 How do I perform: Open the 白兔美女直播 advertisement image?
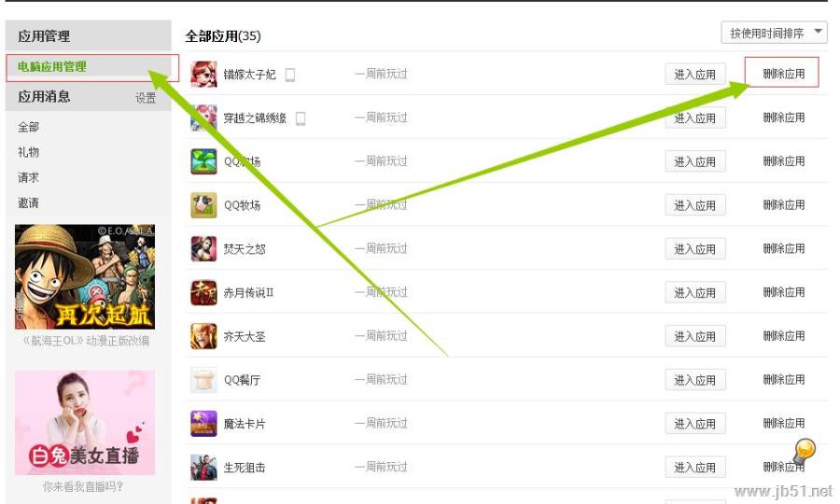coord(85,423)
